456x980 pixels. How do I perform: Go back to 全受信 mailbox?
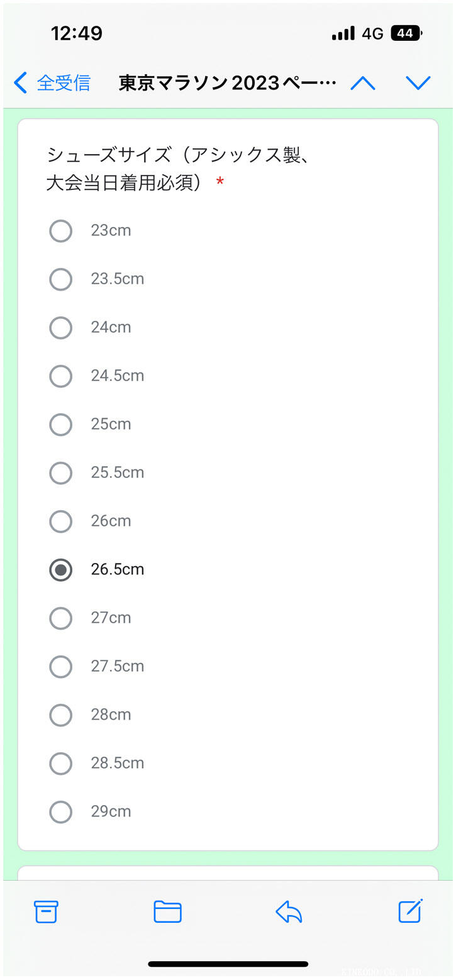click(x=52, y=83)
